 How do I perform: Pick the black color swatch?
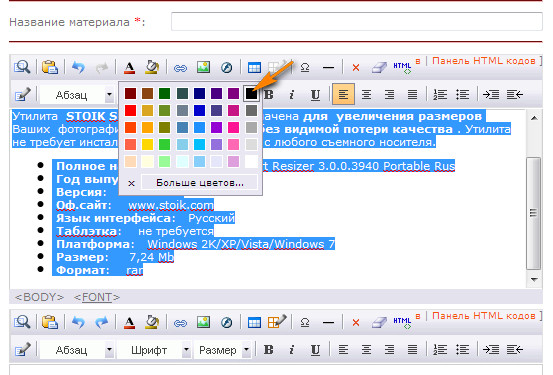(251, 93)
